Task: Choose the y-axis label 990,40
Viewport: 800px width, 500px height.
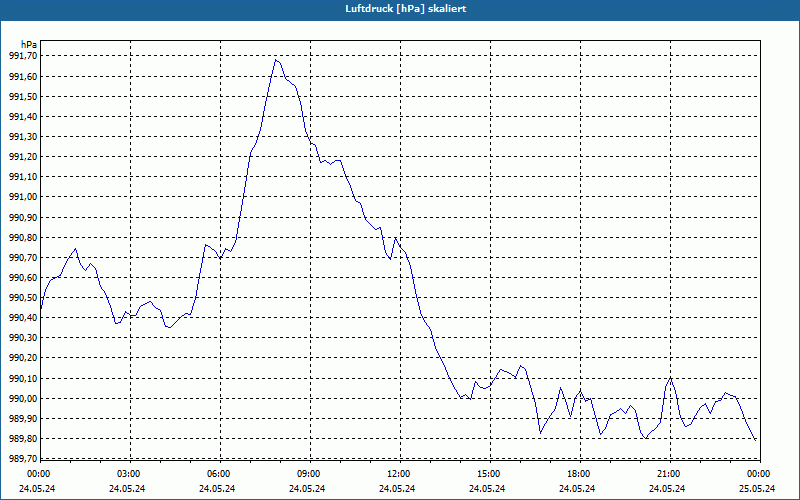Action: [23, 318]
